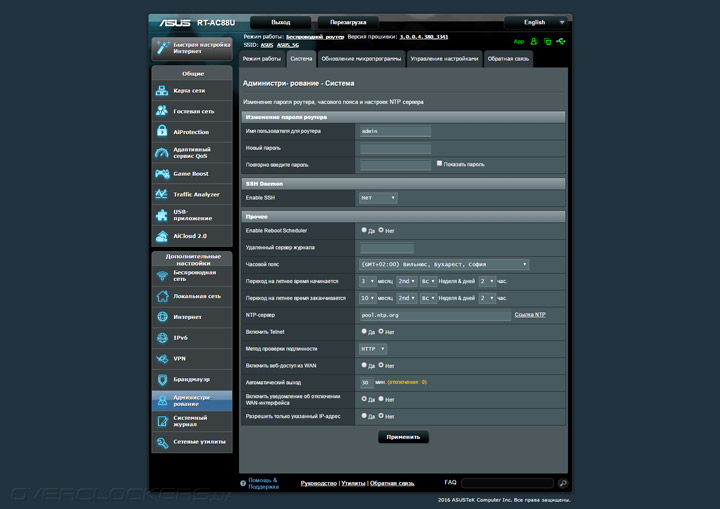
Task: Open the AiProtection sidebar icon
Action: [163, 132]
